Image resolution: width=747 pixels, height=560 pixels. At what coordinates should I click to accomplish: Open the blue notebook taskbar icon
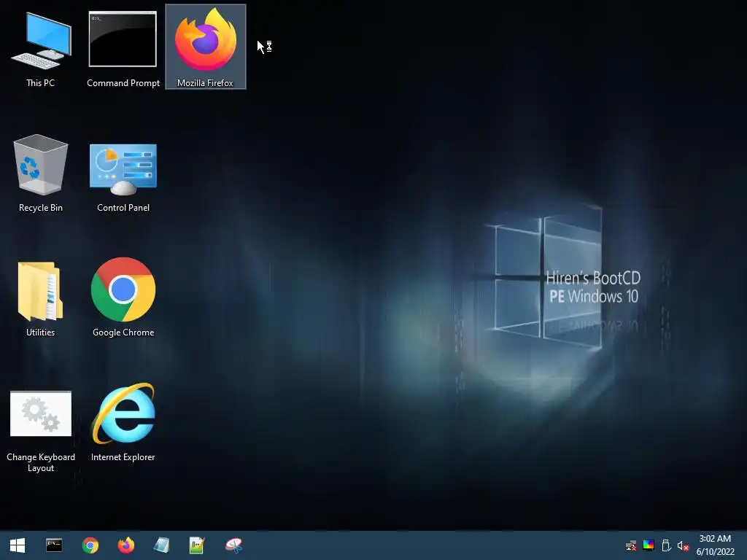point(161,545)
